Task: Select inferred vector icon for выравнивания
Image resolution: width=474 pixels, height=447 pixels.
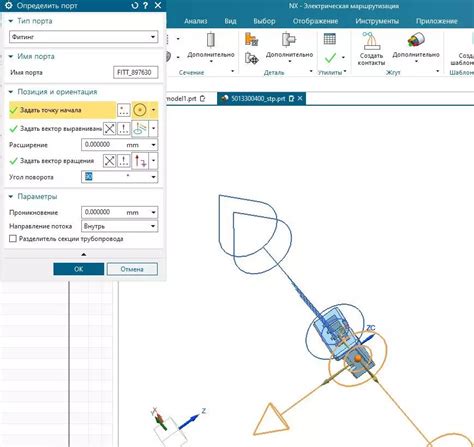Action: [x=140, y=128]
